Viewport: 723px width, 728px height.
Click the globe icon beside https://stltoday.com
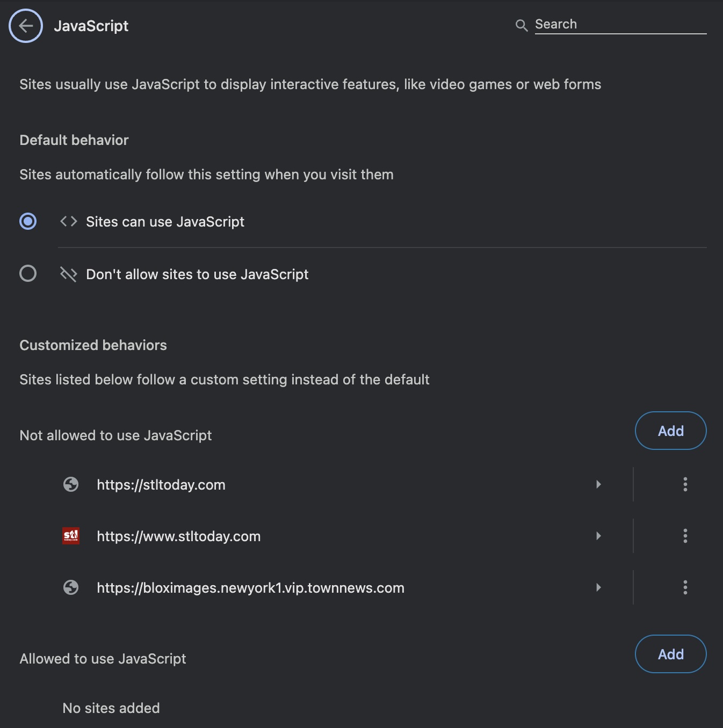[x=71, y=484]
